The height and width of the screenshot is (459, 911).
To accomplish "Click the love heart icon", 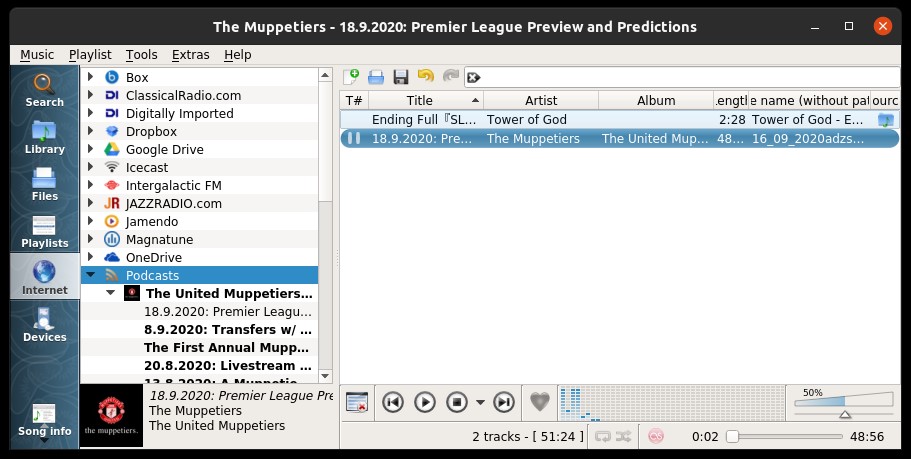I will (540, 402).
